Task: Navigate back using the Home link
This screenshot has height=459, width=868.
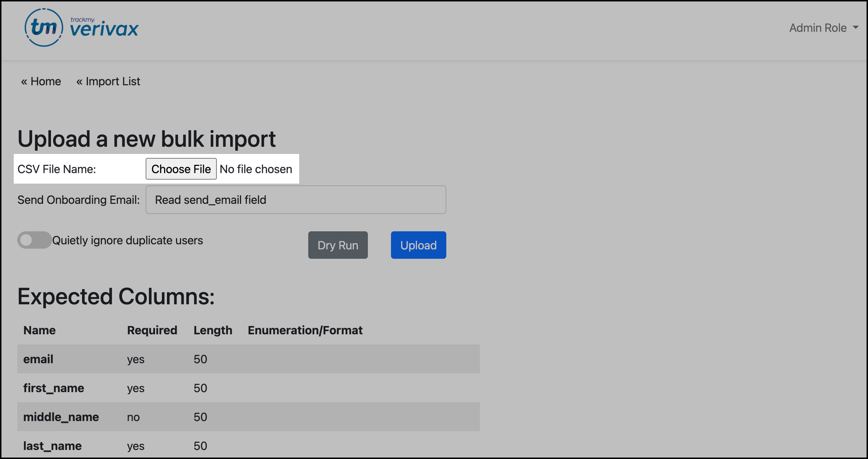Action: (x=40, y=81)
